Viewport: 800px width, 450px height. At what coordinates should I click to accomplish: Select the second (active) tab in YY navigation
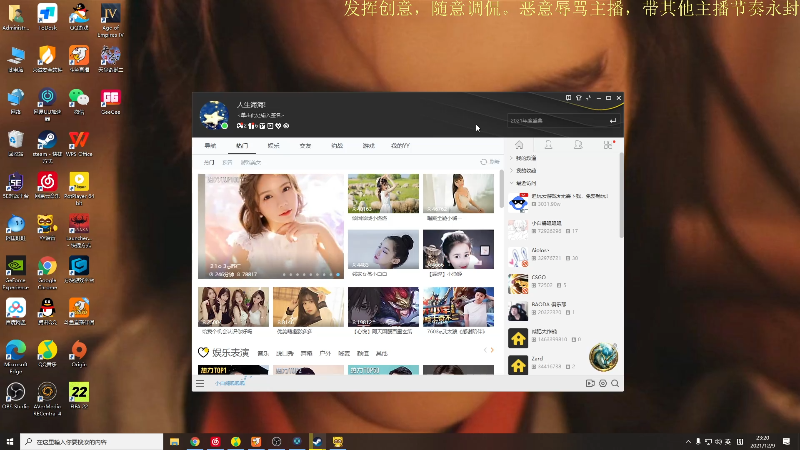point(242,145)
